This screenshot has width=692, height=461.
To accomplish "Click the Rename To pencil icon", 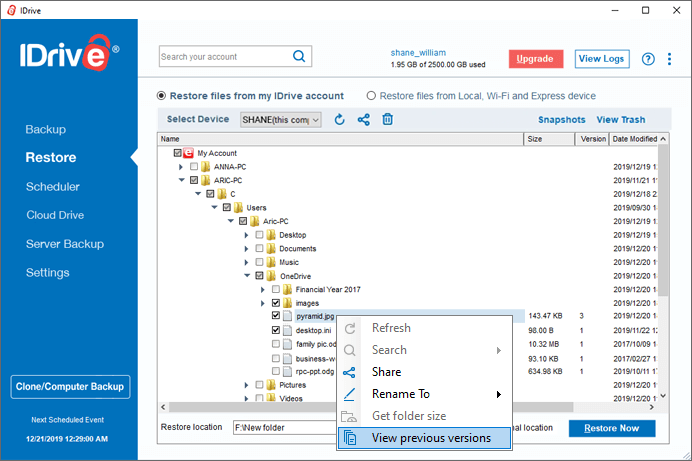I will (349, 394).
